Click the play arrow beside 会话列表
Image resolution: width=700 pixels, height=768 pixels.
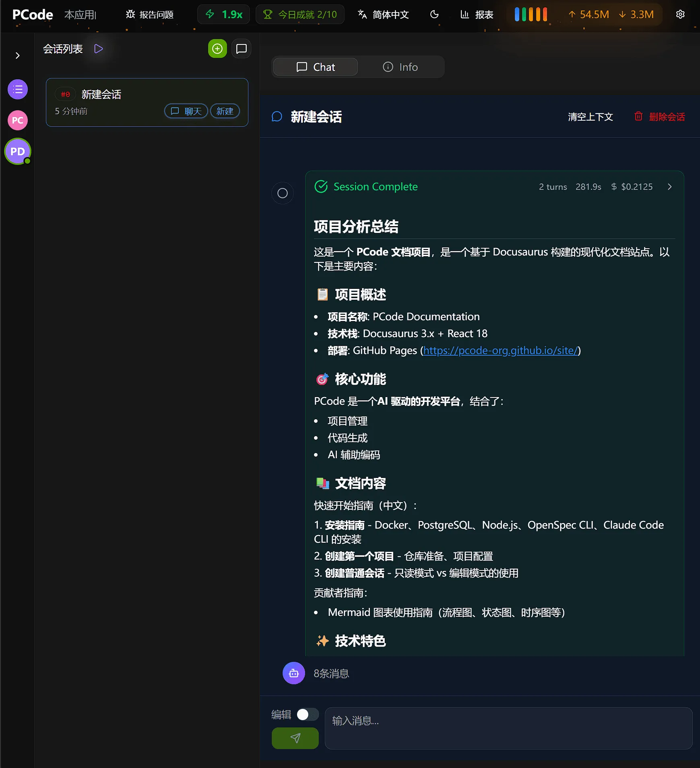pos(98,48)
